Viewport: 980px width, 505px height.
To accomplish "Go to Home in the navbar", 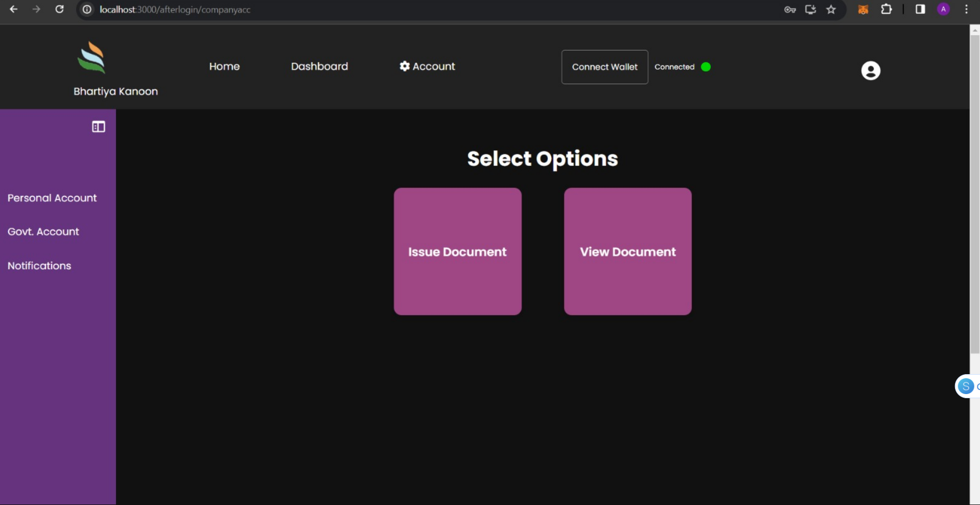I will (224, 66).
